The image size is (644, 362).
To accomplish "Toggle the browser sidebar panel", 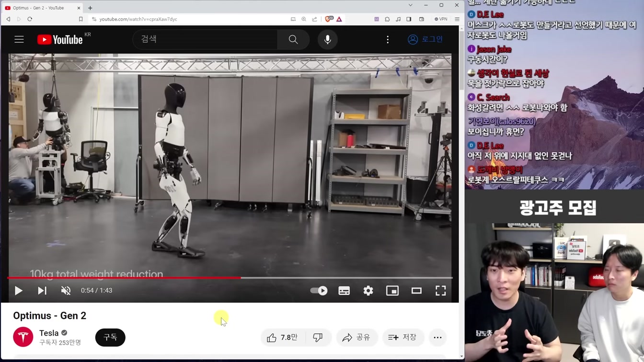I will coord(409,19).
